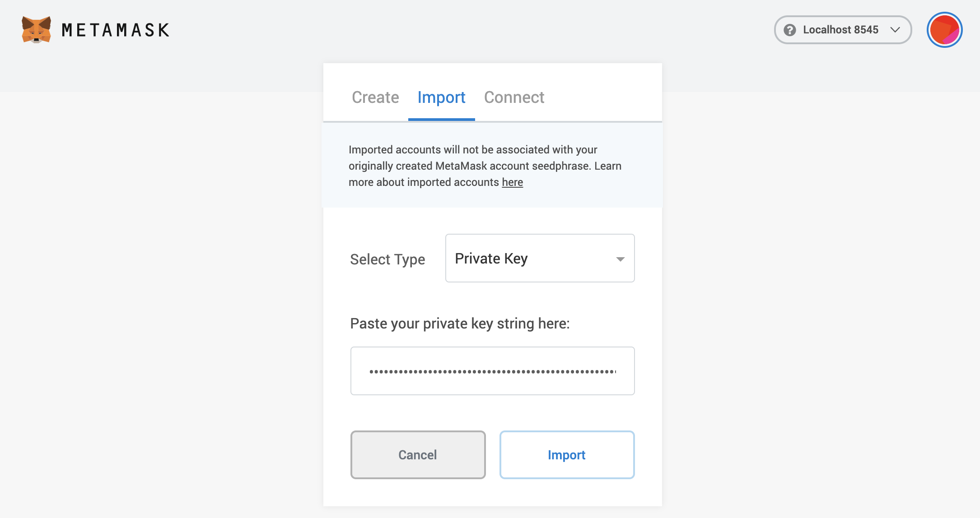
Task: Click the Cancel button
Action: tap(417, 455)
